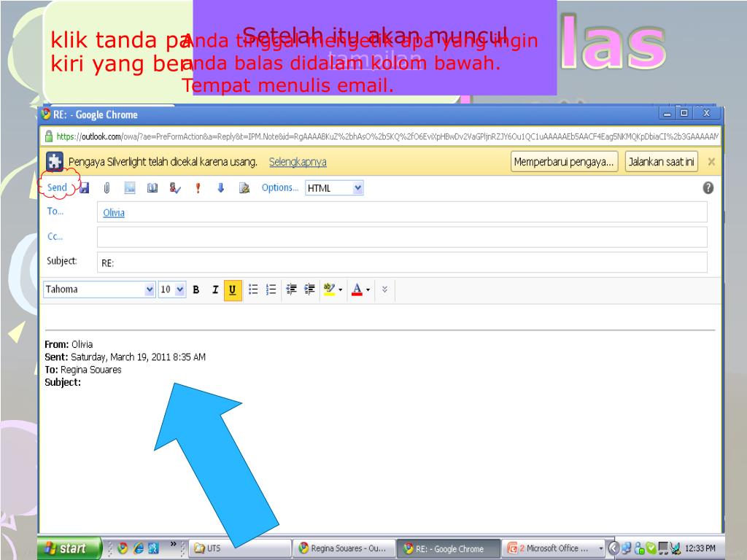Apply a bulleted list
The width and height of the screenshot is (747, 560).
tap(253, 289)
